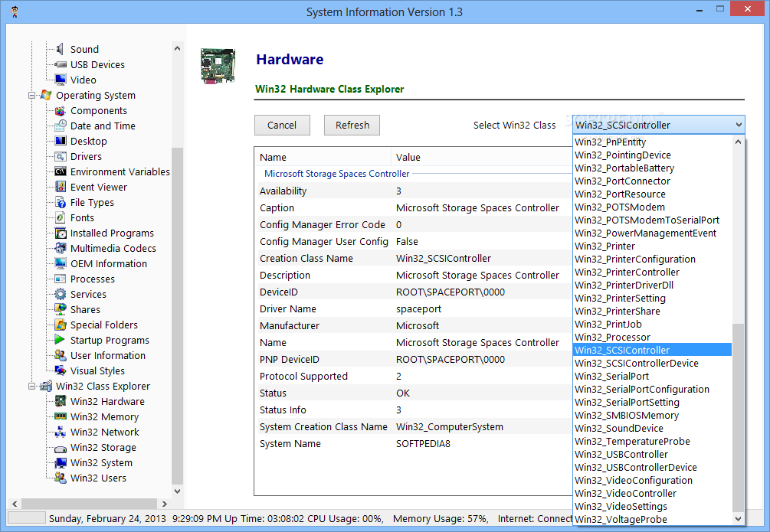770x532 pixels.
Task: Click the Cancel button
Action: click(282, 125)
